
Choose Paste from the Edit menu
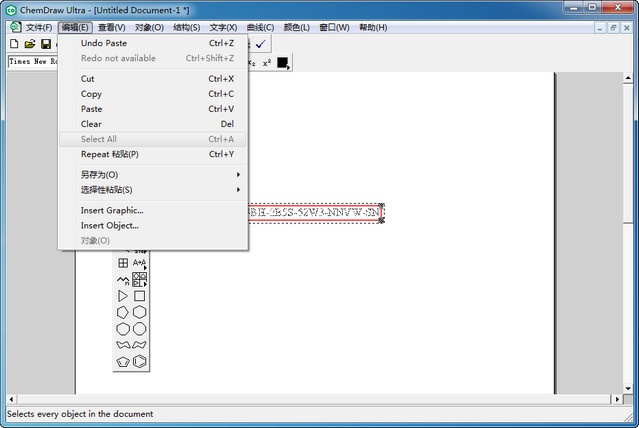pos(153,109)
